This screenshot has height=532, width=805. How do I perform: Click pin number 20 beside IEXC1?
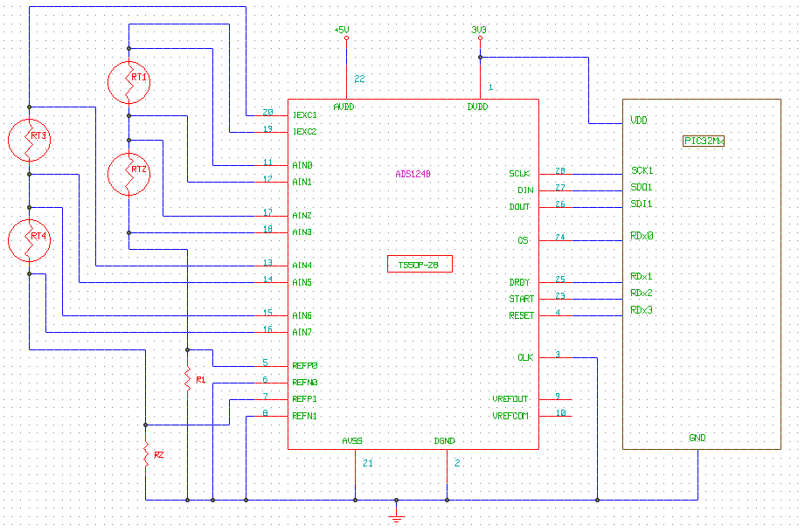click(267, 113)
